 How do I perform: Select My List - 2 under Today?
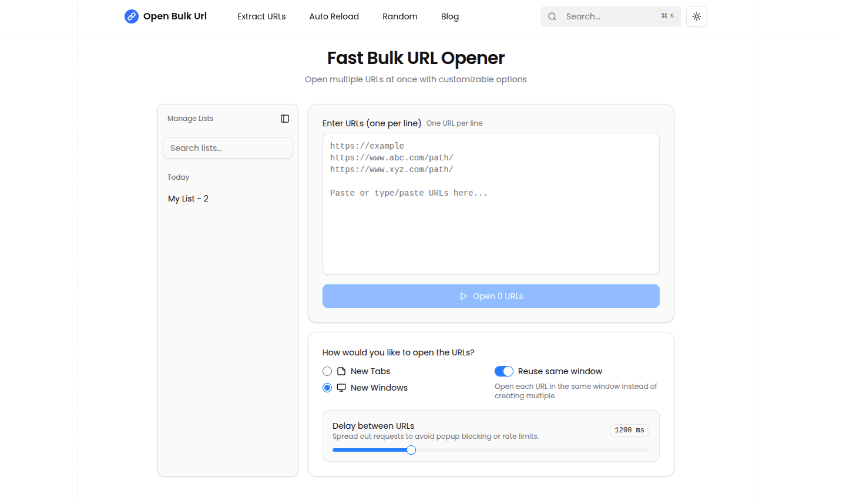188,199
